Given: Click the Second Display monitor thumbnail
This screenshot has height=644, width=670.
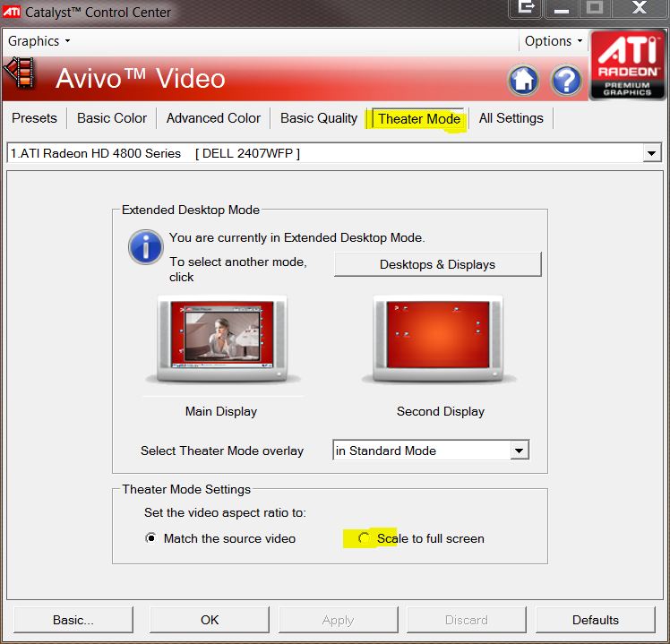Looking at the screenshot, I should click(x=438, y=339).
